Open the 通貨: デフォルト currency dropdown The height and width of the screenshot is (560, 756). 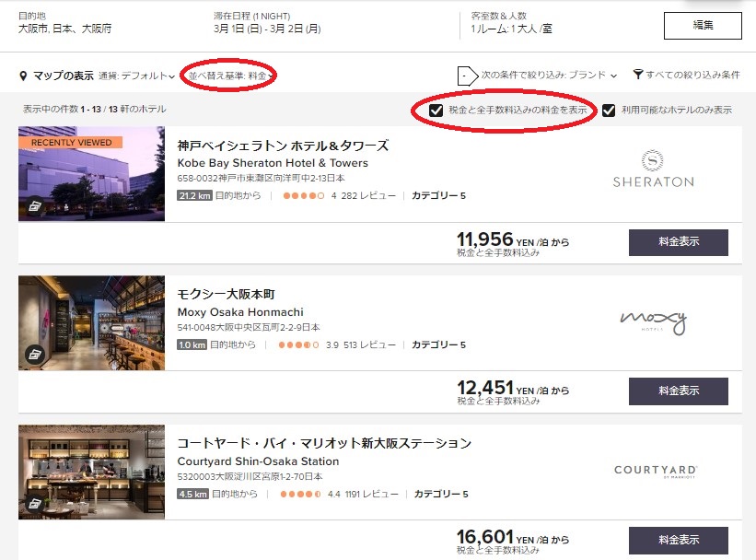coord(137,76)
